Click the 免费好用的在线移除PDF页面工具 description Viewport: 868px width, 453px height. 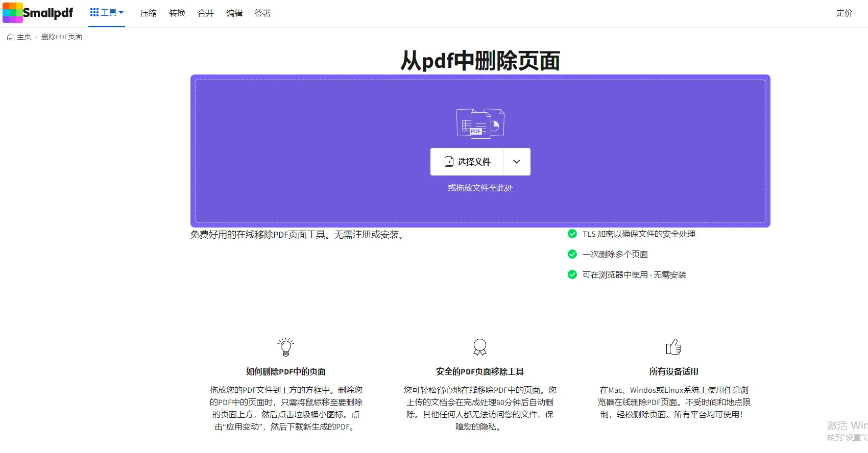coord(297,235)
